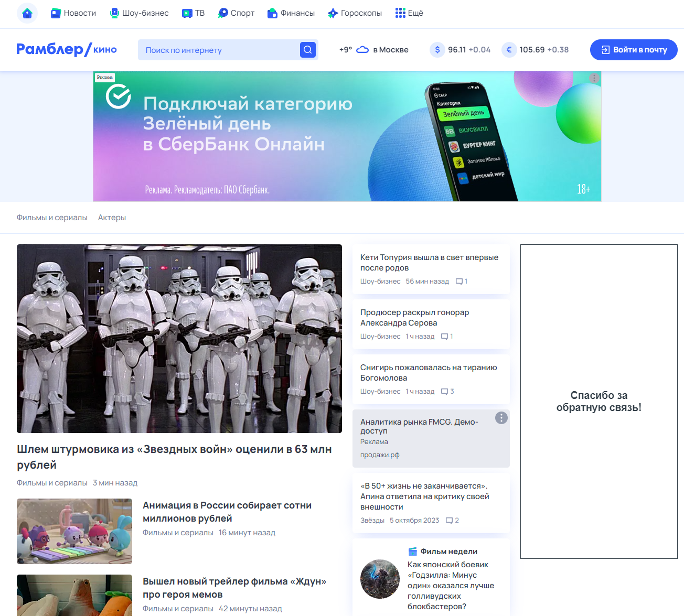Click the Гороскопы star icon

point(333,13)
